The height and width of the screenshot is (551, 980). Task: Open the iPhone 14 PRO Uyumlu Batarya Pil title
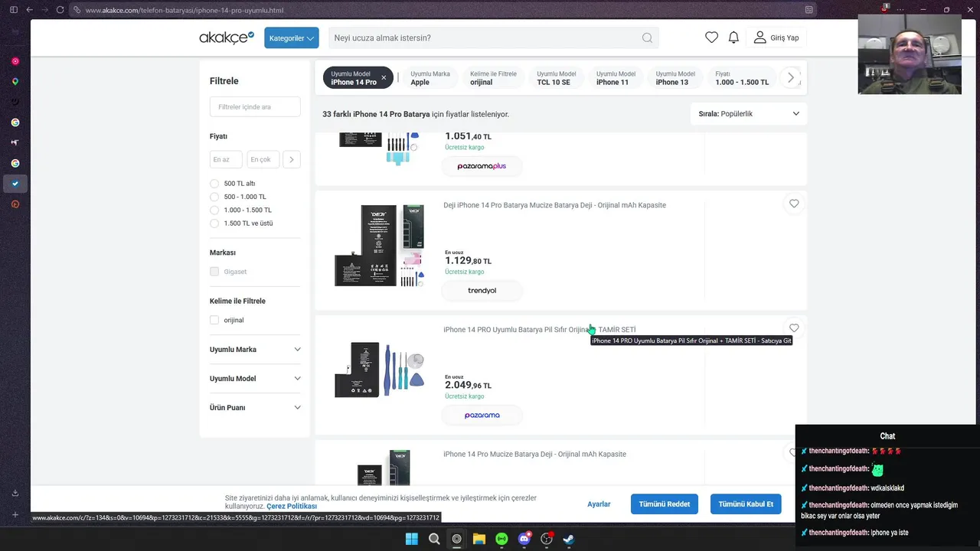coord(539,330)
